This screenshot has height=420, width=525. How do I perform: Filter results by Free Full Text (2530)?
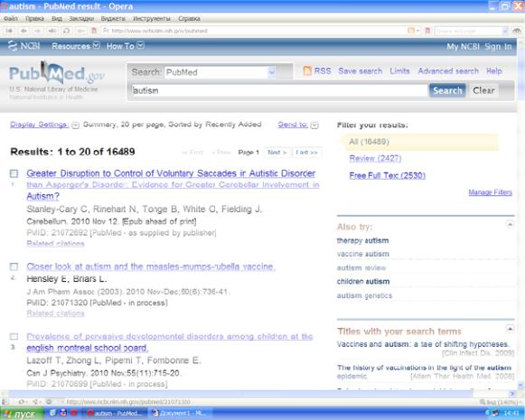click(388, 175)
